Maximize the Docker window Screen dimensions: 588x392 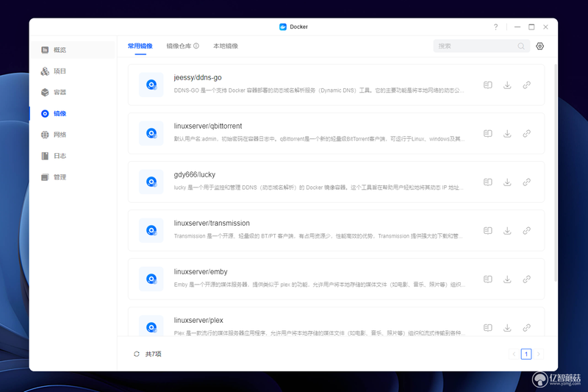click(x=531, y=26)
